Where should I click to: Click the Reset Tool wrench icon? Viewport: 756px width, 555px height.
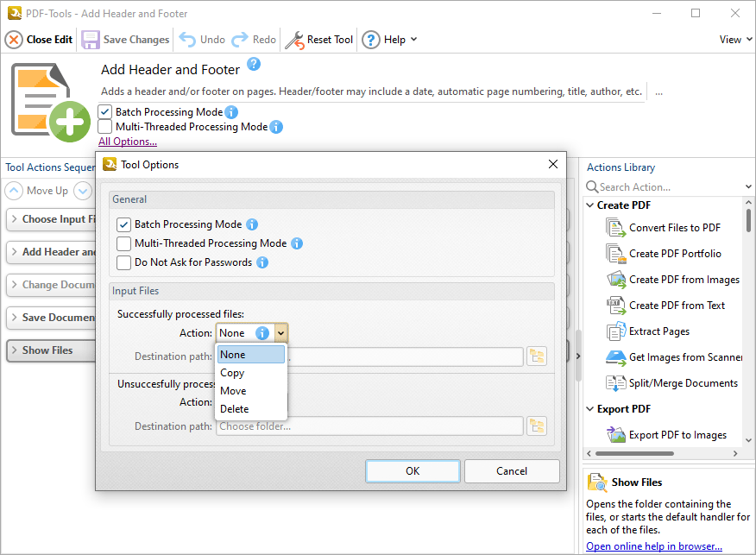pyautogui.click(x=294, y=40)
